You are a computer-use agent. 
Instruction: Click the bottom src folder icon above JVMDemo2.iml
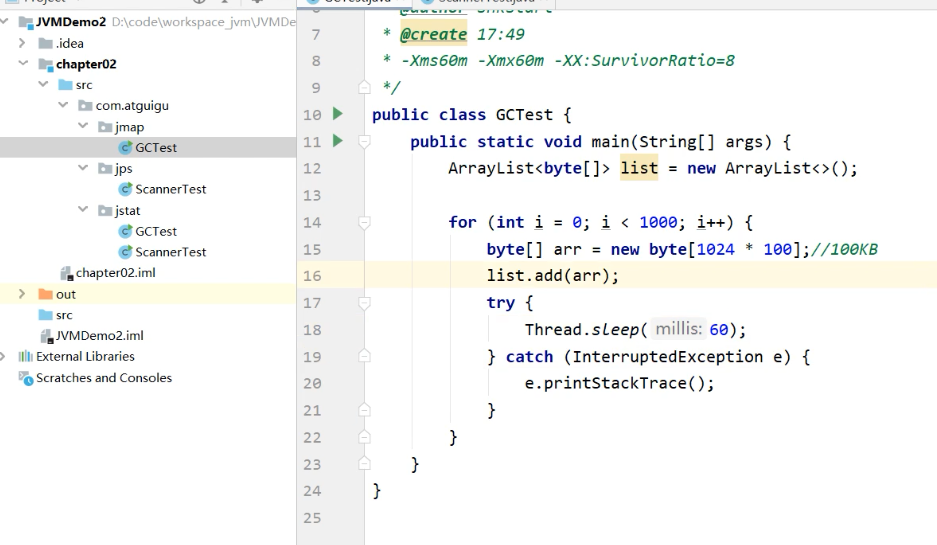click(x=45, y=315)
